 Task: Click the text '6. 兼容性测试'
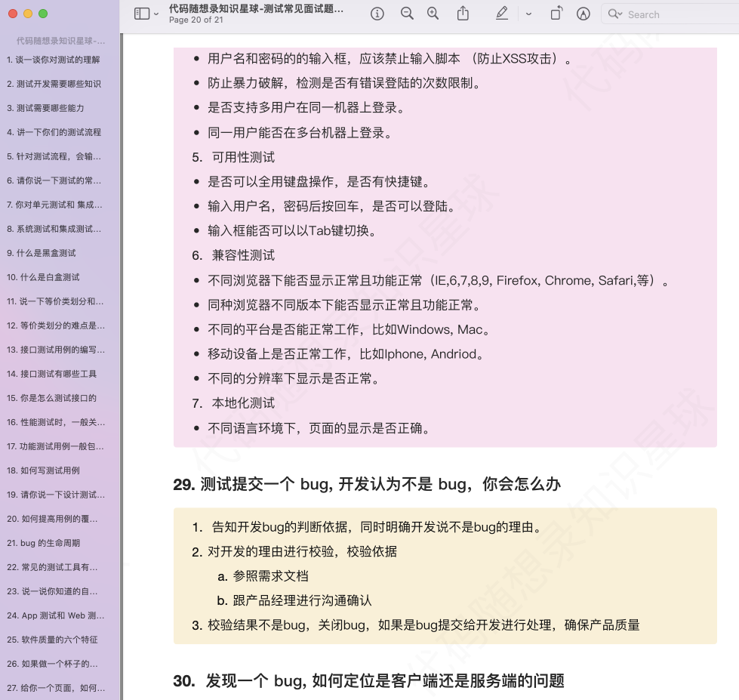click(233, 255)
